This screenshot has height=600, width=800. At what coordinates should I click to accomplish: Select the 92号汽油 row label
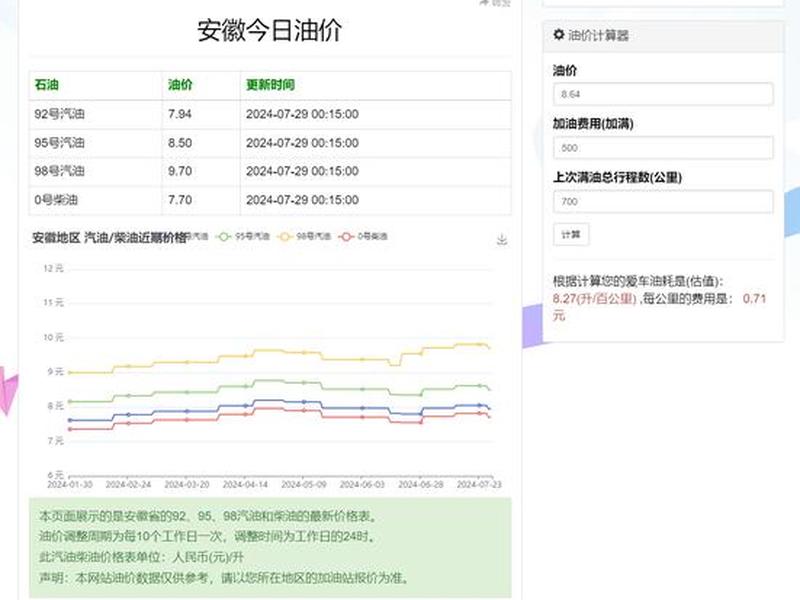click(x=59, y=114)
